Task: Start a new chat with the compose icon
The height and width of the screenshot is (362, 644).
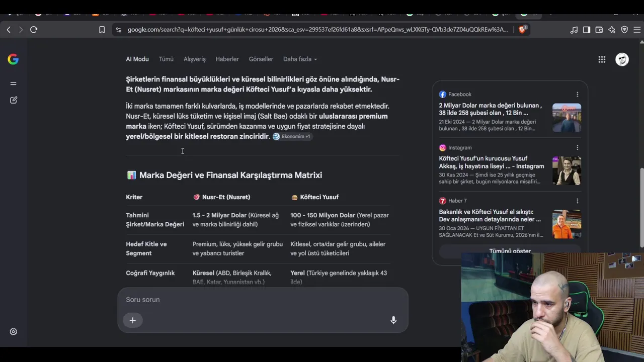Action: pyautogui.click(x=14, y=100)
